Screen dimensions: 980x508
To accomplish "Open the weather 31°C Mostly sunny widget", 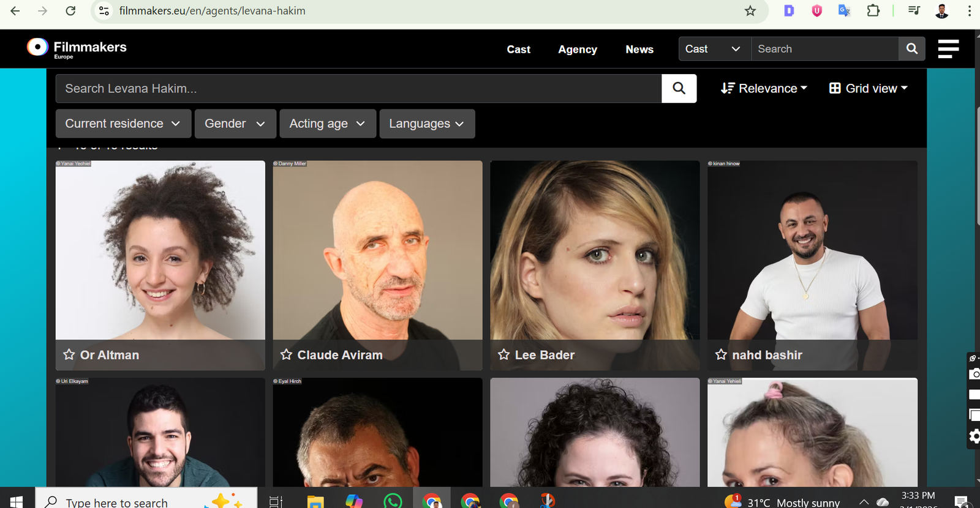I will 782,502.
